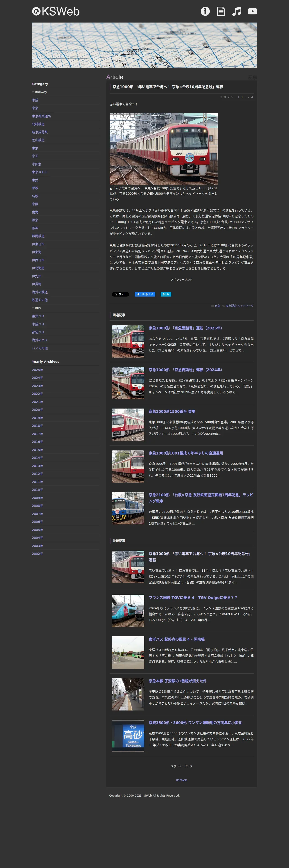Open the 2024年 yearly archive

(x=37, y=378)
